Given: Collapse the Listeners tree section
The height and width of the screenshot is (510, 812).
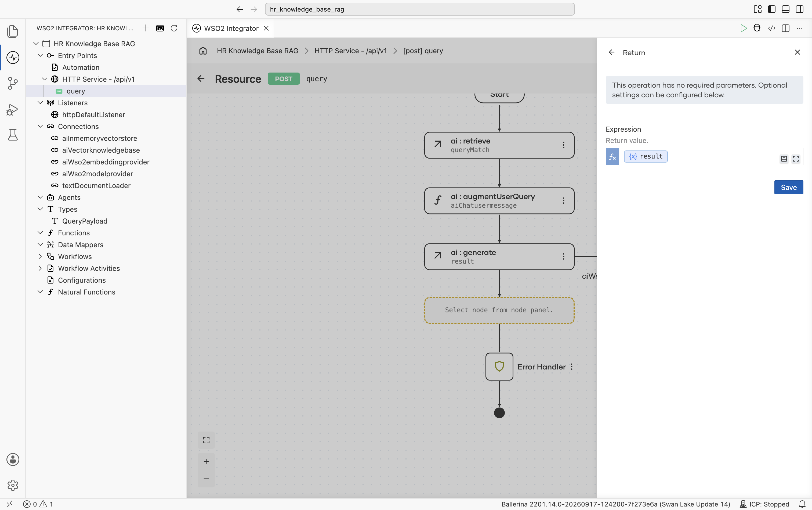Looking at the screenshot, I should (x=40, y=103).
